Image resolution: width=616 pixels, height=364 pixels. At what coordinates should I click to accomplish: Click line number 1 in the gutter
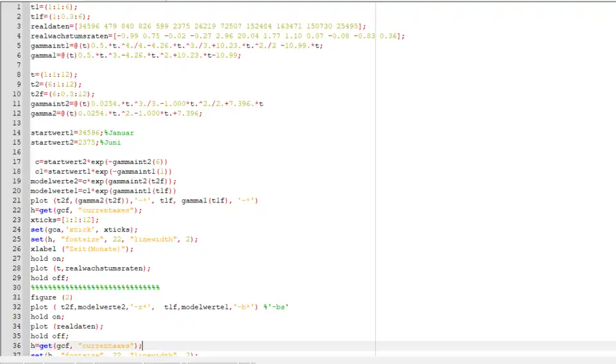[x=19, y=6]
